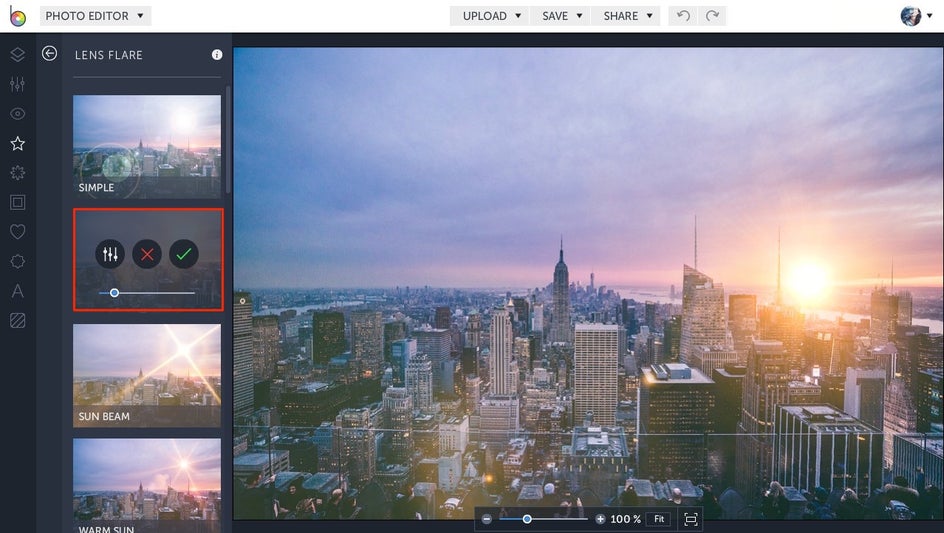Viewport: 944px width, 533px height.
Task: Go back from the Lens Flare panel
Action: (49, 54)
